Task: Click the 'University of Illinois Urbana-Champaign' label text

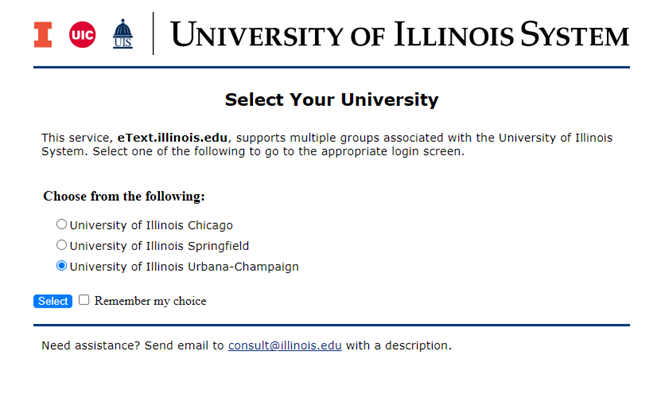Action: [x=184, y=266]
